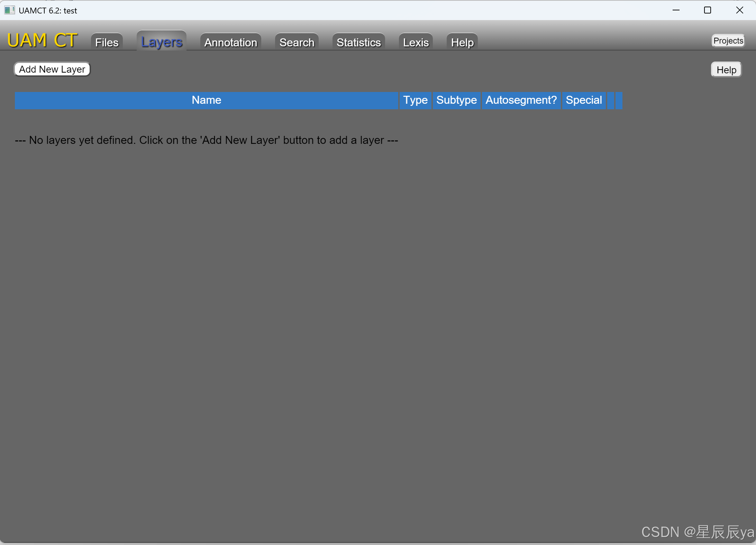756x545 pixels.
Task: Click the UAMCT application icon in title bar
Action: [9, 10]
